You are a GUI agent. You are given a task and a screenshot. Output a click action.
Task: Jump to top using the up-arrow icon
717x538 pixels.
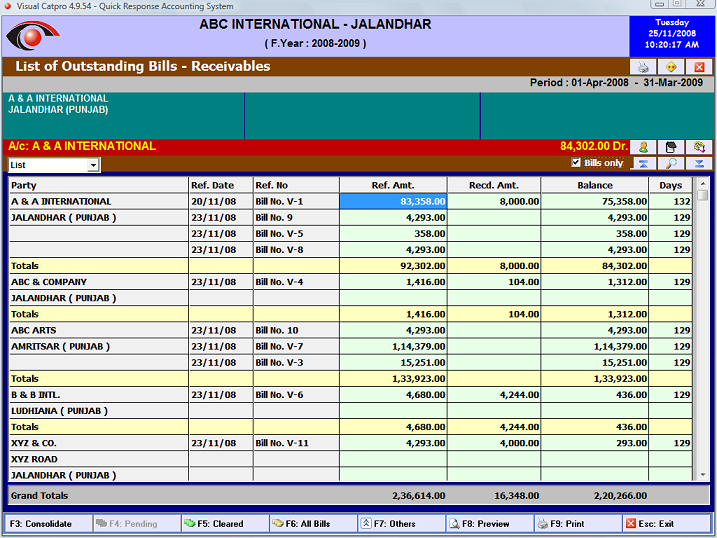click(x=643, y=164)
